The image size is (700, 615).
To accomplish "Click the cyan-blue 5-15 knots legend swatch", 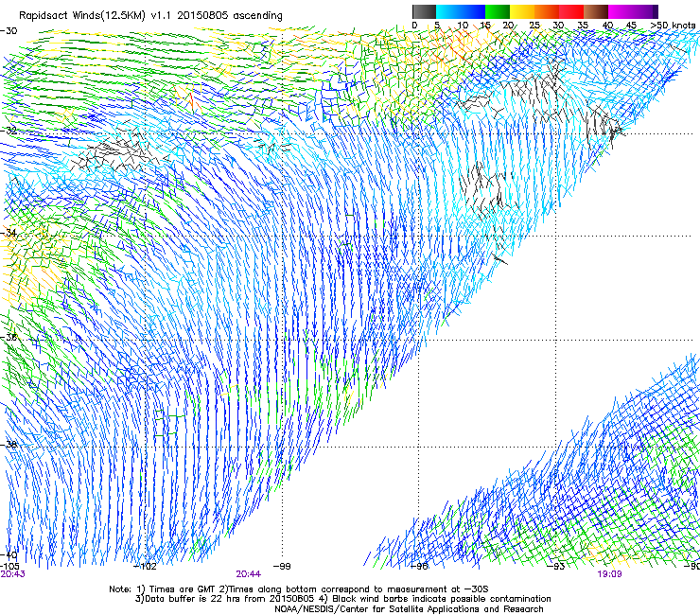I will click(x=461, y=11).
